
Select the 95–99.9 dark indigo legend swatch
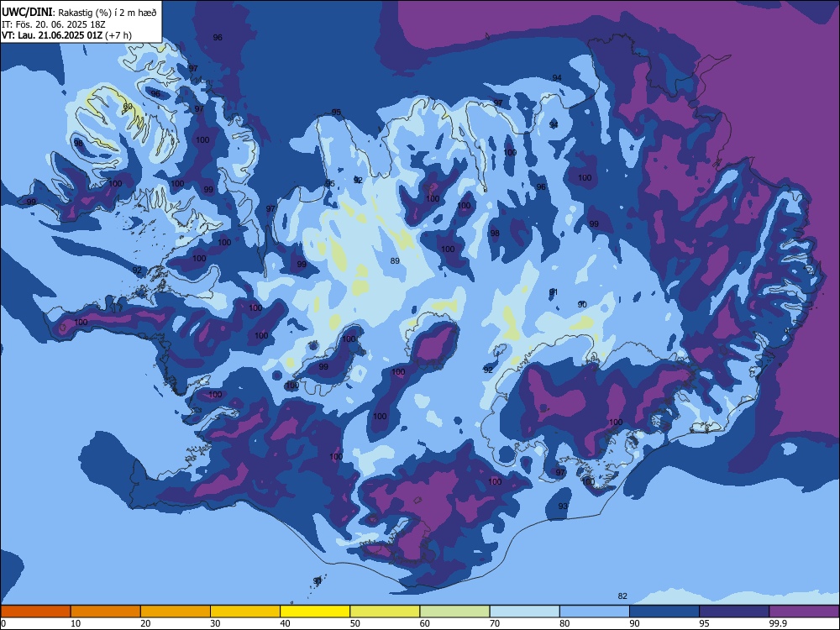click(x=734, y=612)
